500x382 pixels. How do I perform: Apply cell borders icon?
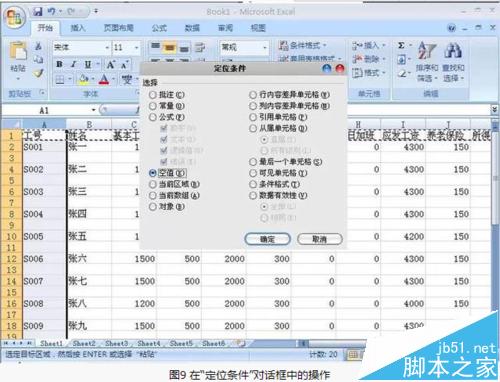point(60,79)
